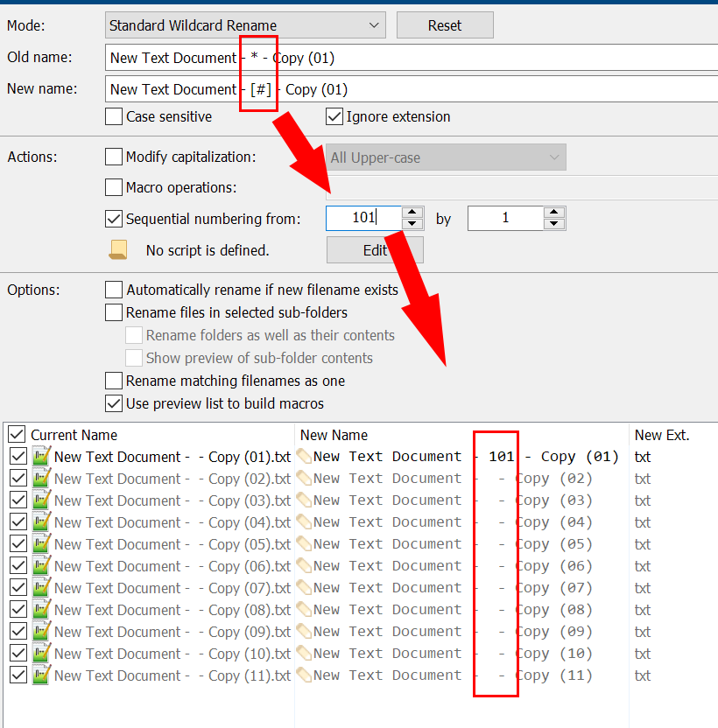
Task: Click the Old name input field
Action: point(412,58)
